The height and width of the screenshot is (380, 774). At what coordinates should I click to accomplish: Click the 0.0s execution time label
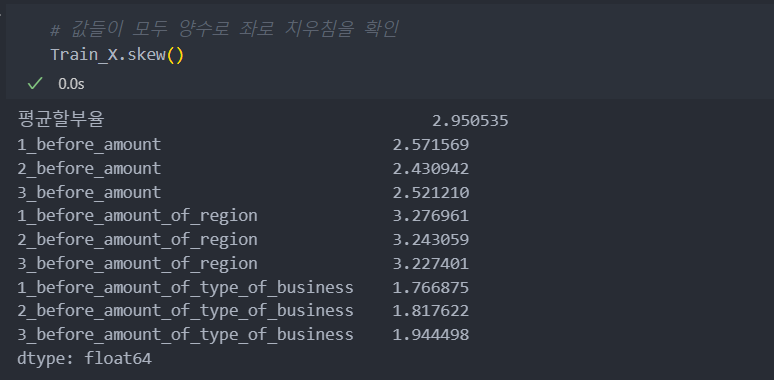click(x=71, y=84)
